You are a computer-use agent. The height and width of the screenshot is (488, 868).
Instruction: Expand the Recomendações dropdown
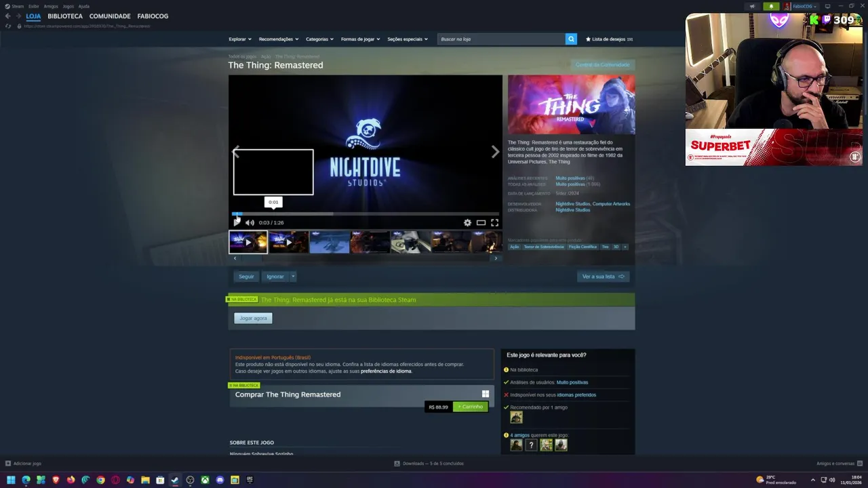click(x=278, y=39)
